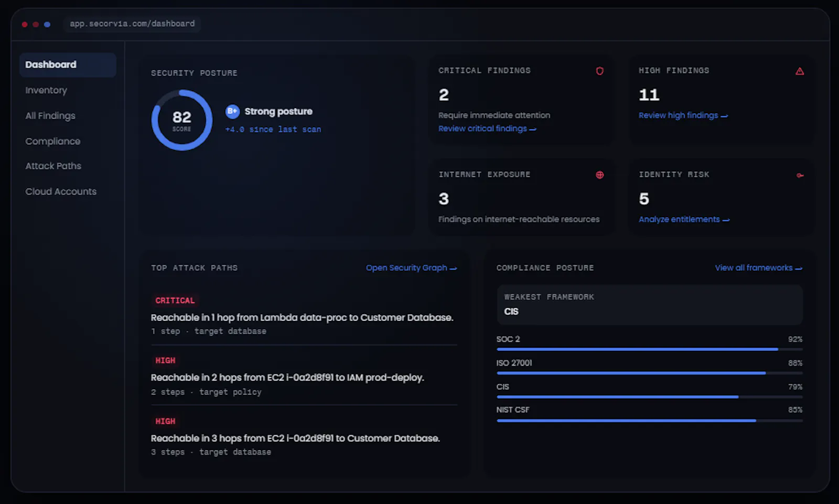
Task: Click the HIGH tag above the 3 hops path
Action: [x=165, y=422]
